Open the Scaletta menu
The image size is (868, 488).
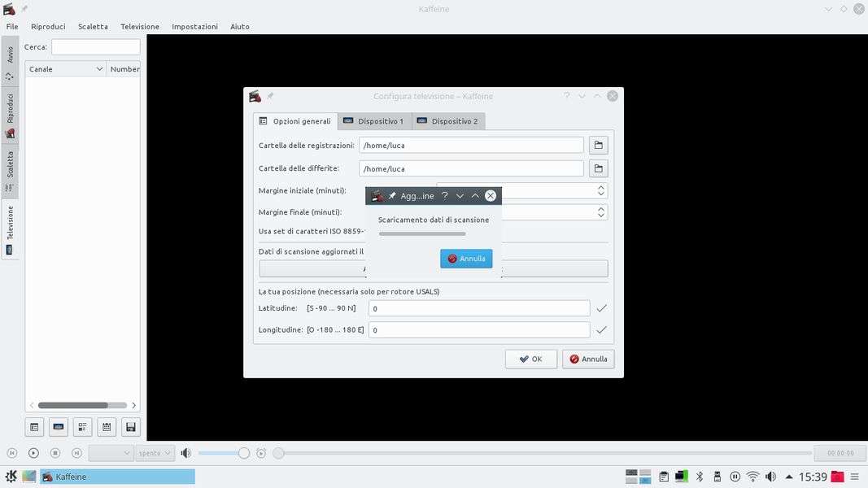coord(93,27)
